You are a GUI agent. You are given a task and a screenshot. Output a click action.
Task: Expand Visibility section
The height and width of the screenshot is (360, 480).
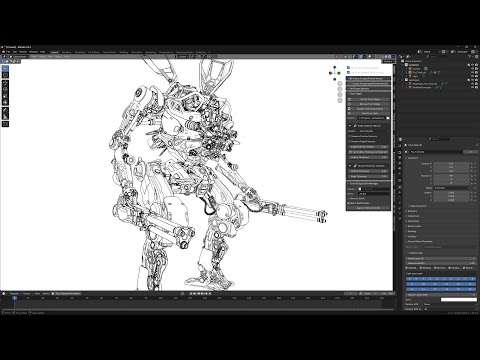412,236
